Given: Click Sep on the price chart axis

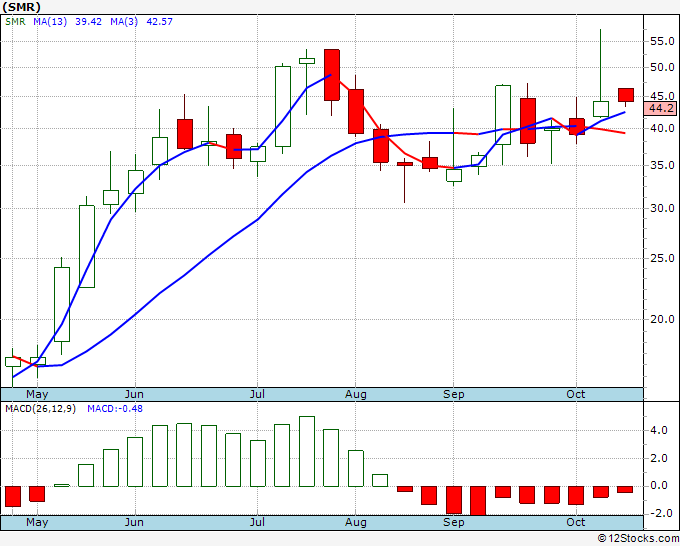Looking at the screenshot, I should click(x=454, y=394).
